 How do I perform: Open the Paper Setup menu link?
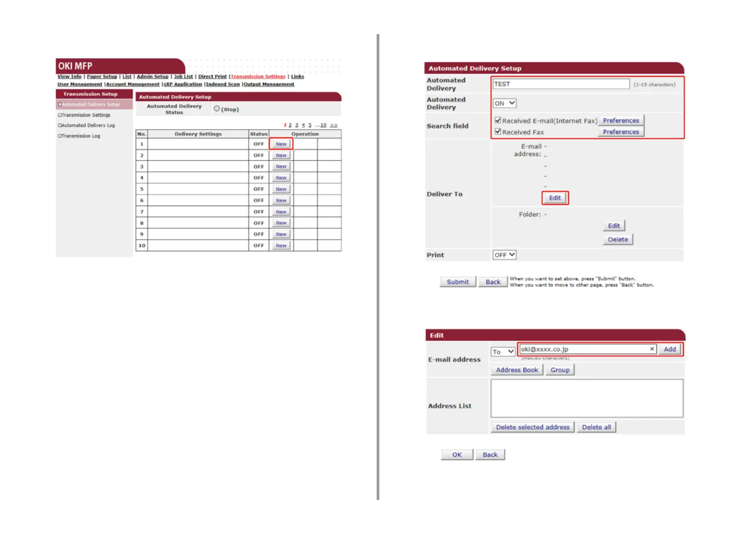(102, 77)
